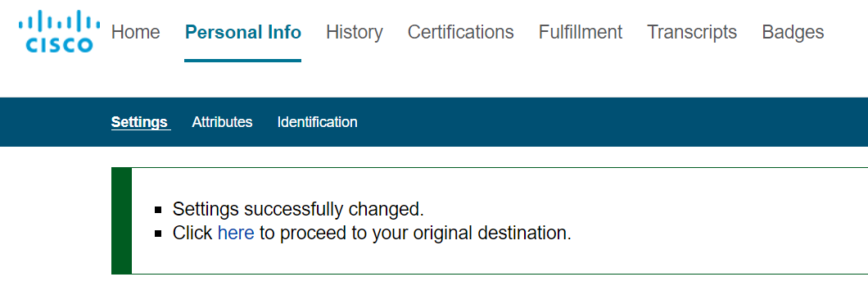This screenshot has height=295, width=868.
Task: Click the green stripe on the success banner
Action: (122, 220)
